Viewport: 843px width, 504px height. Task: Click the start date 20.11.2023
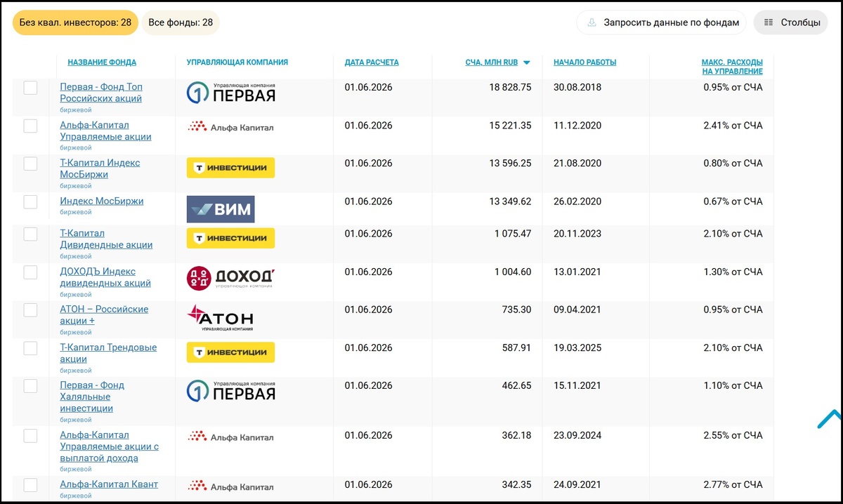coord(577,234)
